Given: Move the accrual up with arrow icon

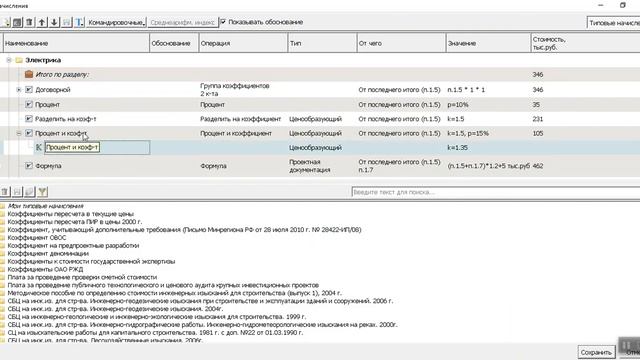Looking at the screenshot, I should coord(42,22).
